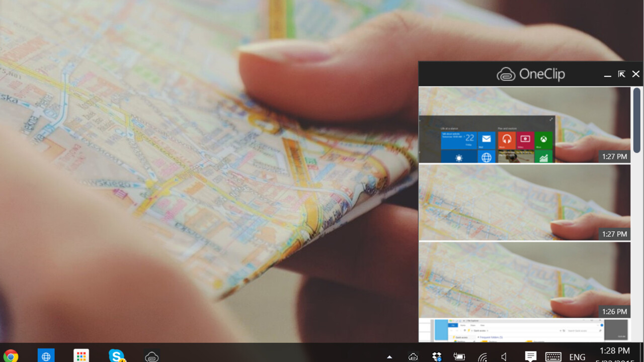The width and height of the screenshot is (644, 362).
Task: Click the OneClip icon in system tray
Action: (413, 357)
